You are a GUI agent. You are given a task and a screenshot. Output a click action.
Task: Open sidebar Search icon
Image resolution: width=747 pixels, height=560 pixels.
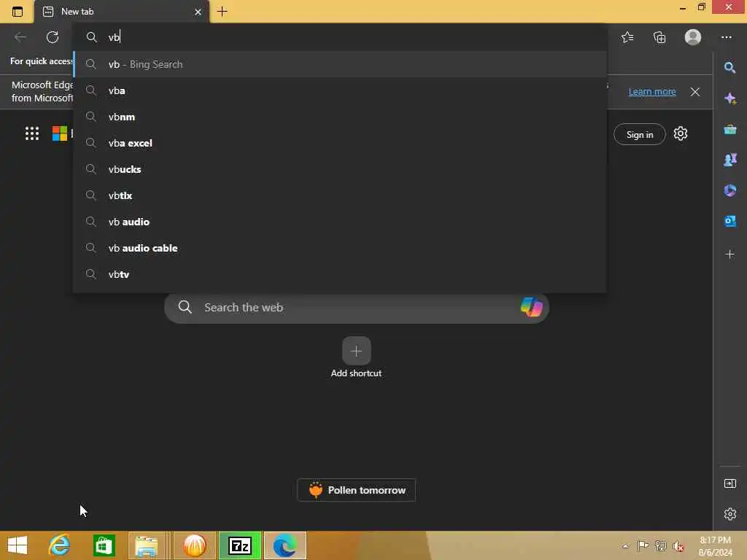(x=729, y=68)
